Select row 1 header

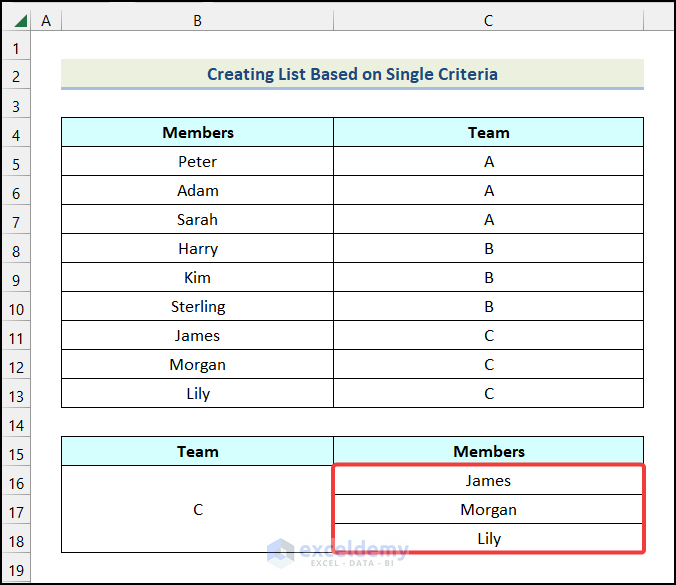click(x=17, y=48)
